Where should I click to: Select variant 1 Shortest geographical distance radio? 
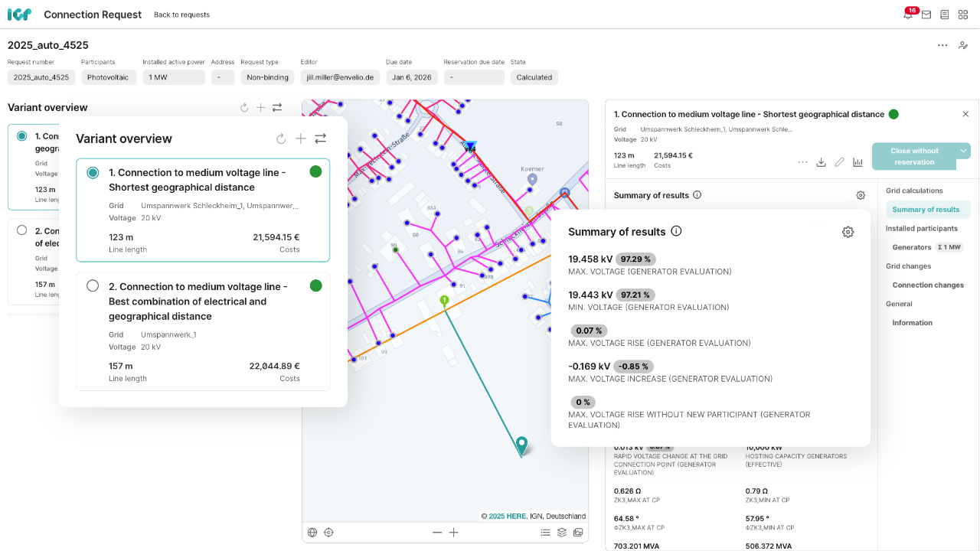(93, 173)
